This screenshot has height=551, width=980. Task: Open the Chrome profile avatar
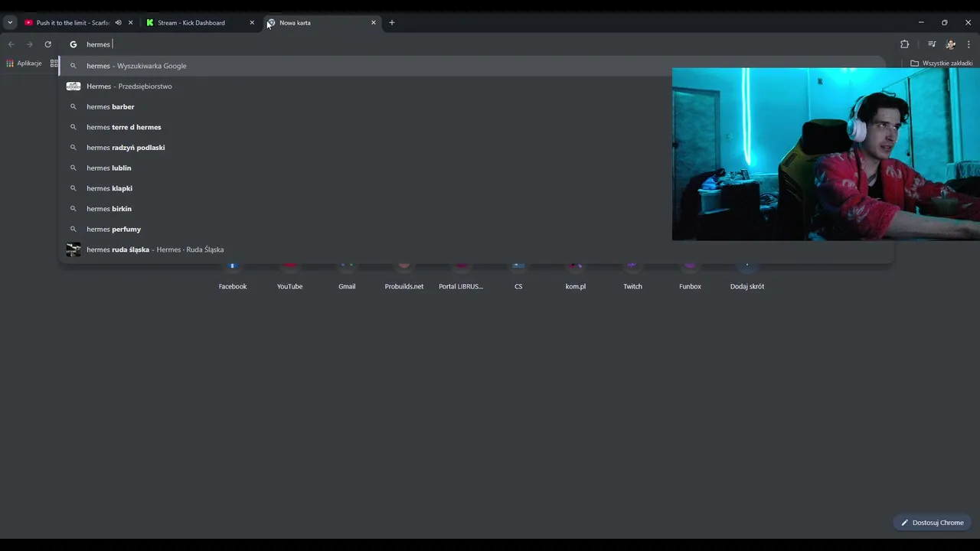point(950,44)
